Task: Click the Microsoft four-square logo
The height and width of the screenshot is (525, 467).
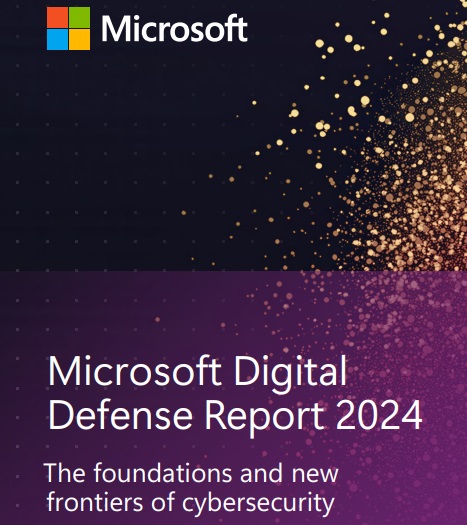Action: coord(68,28)
